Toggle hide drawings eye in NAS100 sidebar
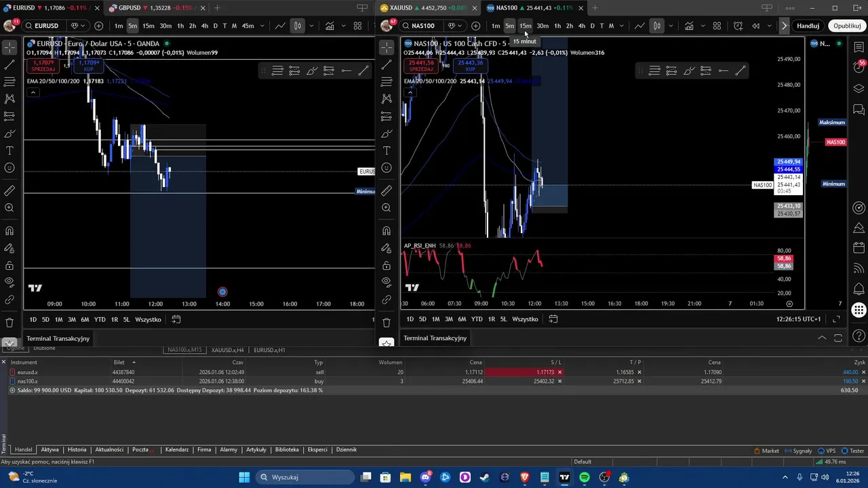The image size is (868, 488). pyautogui.click(x=387, y=282)
